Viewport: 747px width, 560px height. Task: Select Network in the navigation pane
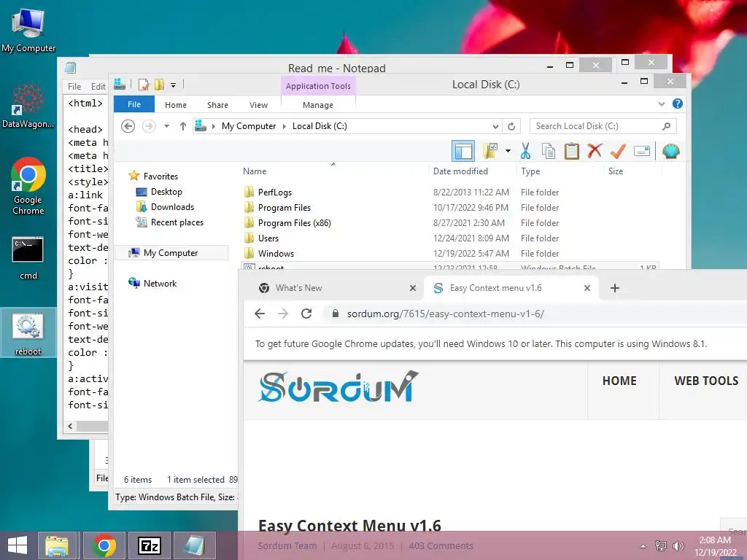tap(160, 284)
